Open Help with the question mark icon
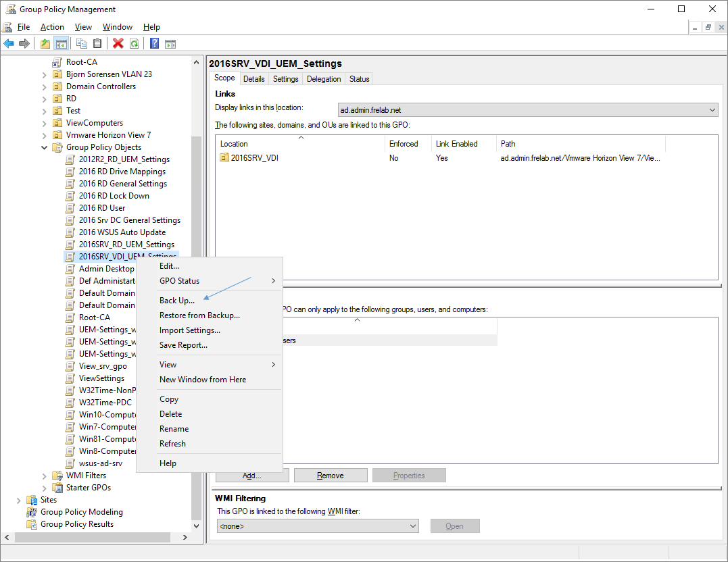The image size is (728, 562). [x=155, y=44]
